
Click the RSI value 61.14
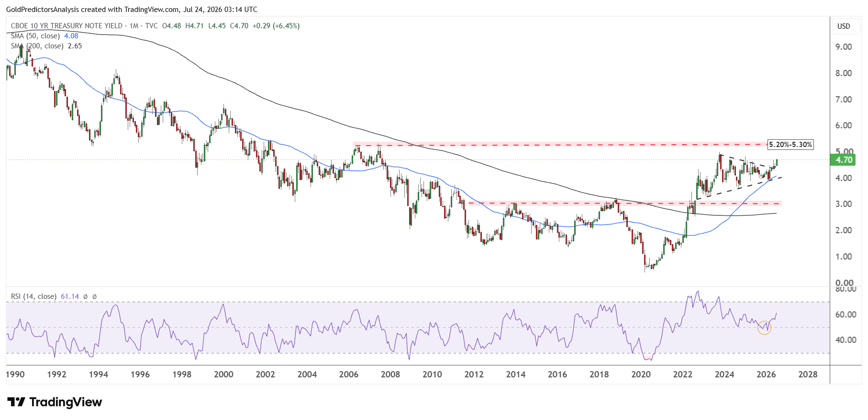[70, 296]
